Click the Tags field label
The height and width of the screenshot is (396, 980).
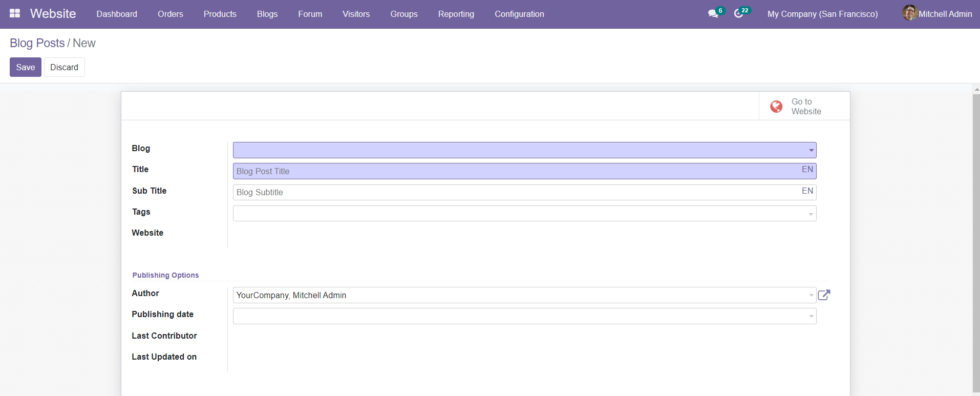141,212
